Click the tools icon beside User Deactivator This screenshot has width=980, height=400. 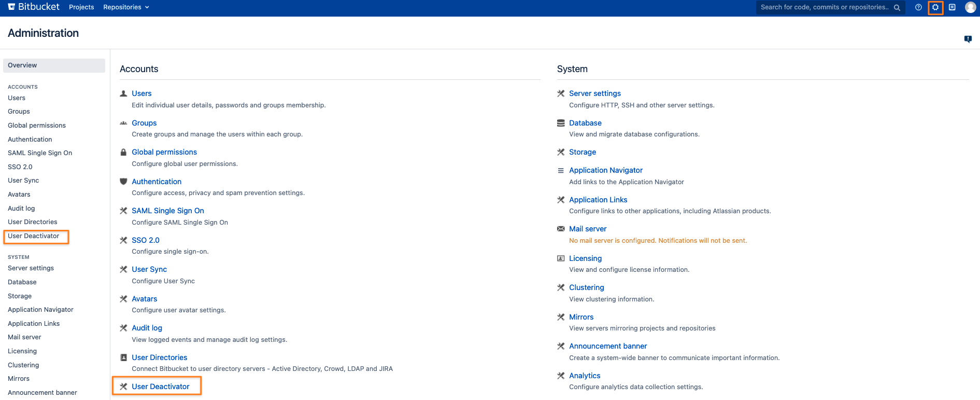pyautogui.click(x=123, y=387)
